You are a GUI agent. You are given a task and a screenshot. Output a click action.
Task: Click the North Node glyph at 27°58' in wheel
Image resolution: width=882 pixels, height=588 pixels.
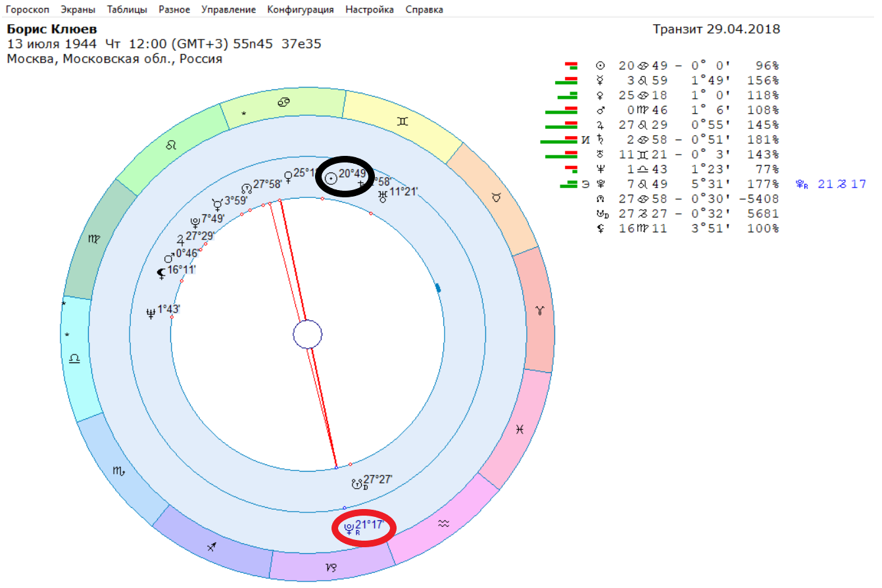click(x=246, y=187)
